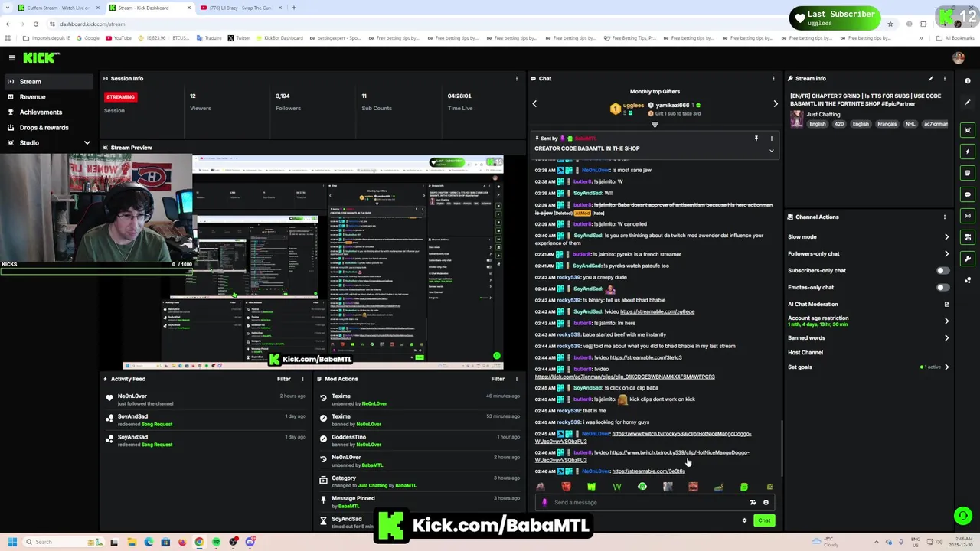This screenshot has width=980, height=551.
Task: Open Slow mode settings arrow
Action: pyautogui.click(x=947, y=237)
